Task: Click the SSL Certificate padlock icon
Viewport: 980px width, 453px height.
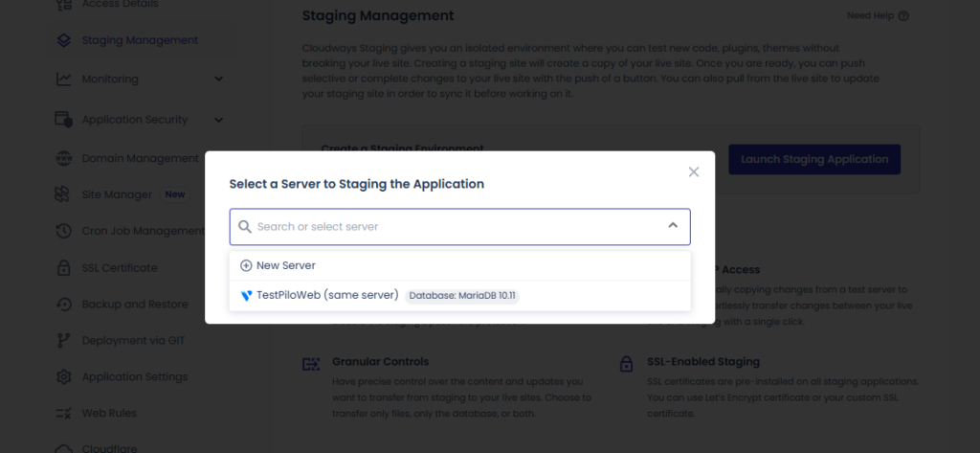Action: click(x=64, y=268)
